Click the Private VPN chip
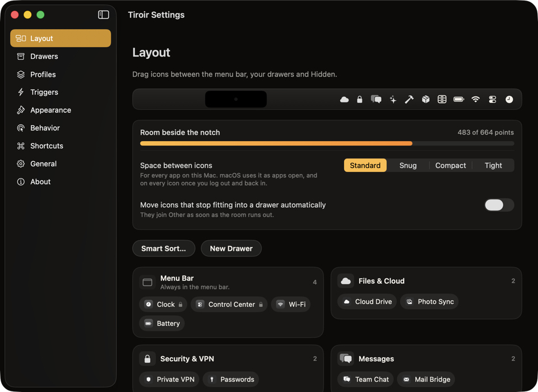Image resolution: width=538 pixels, height=392 pixels. pyautogui.click(x=169, y=379)
